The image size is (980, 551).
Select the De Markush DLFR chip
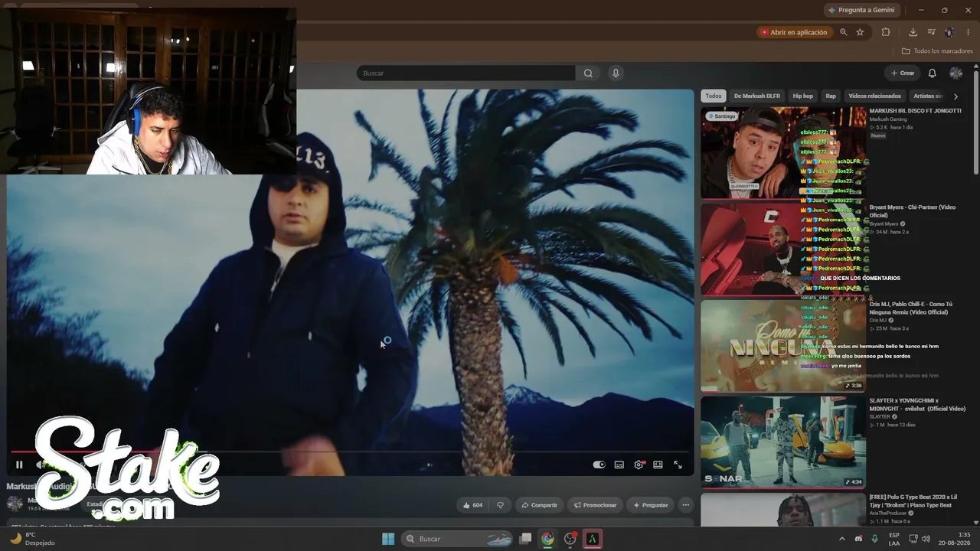(756, 96)
